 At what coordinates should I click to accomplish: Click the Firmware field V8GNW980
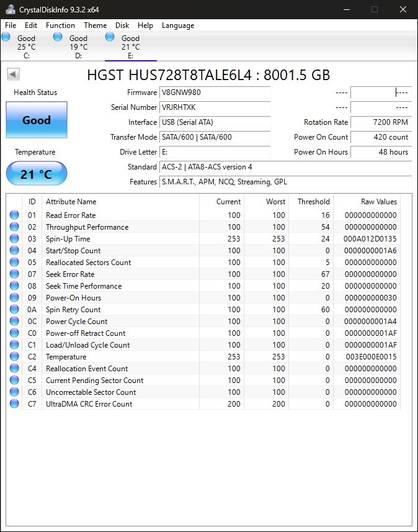pyautogui.click(x=215, y=92)
